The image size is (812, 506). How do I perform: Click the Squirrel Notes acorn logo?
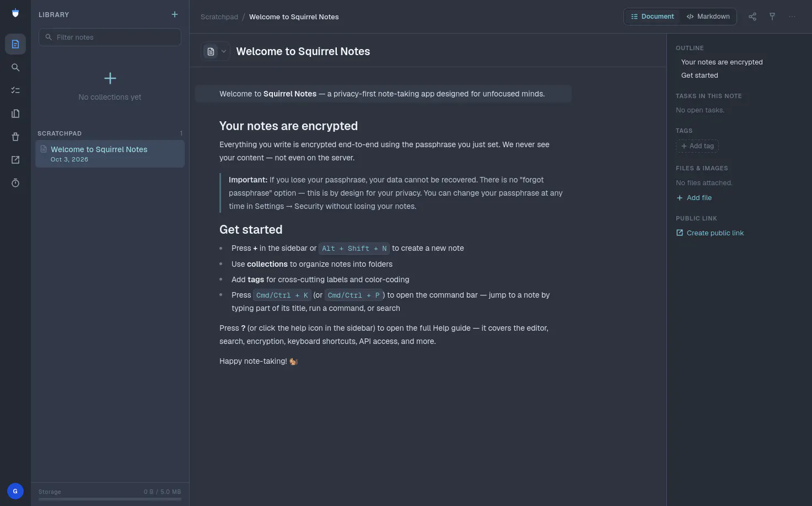click(x=15, y=13)
